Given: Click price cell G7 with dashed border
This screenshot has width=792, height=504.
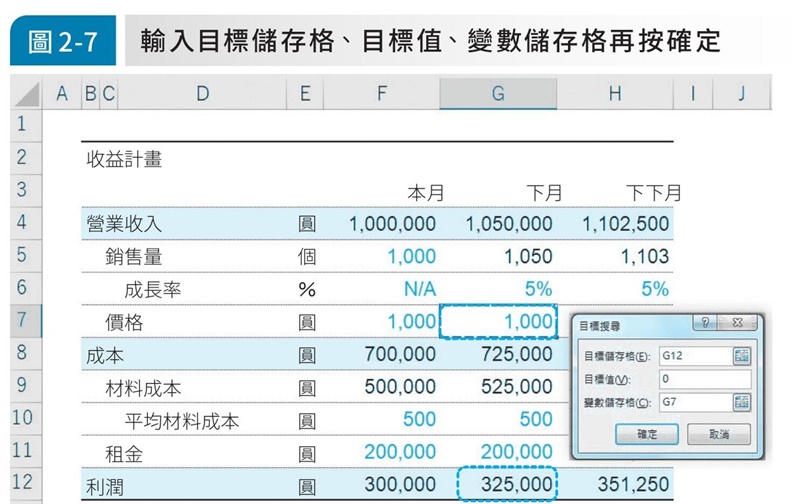Looking at the screenshot, I should (499, 321).
